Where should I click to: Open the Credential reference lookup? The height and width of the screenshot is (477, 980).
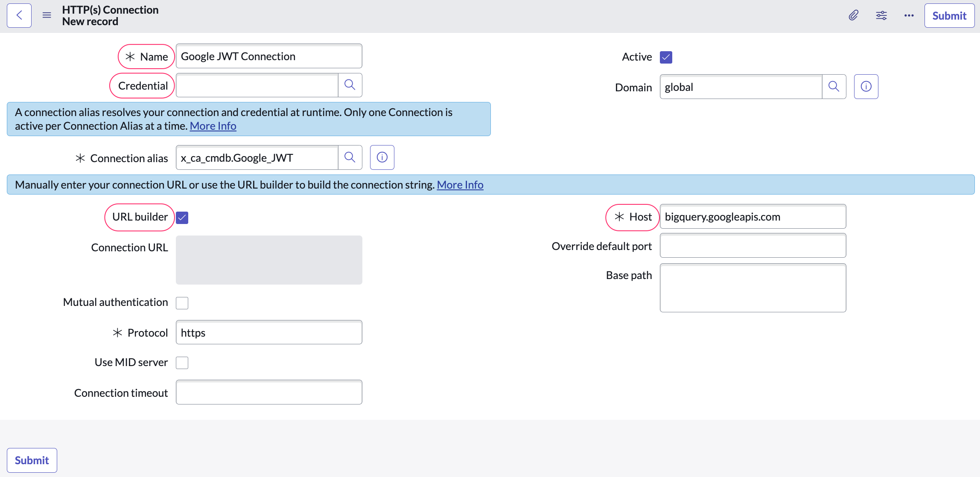click(350, 85)
